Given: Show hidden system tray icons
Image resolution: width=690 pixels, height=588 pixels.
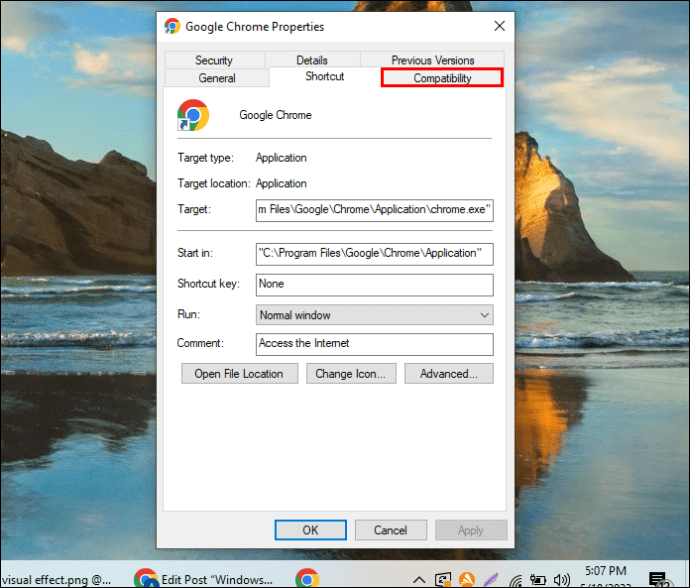Looking at the screenshot, I should click(419, 580).
